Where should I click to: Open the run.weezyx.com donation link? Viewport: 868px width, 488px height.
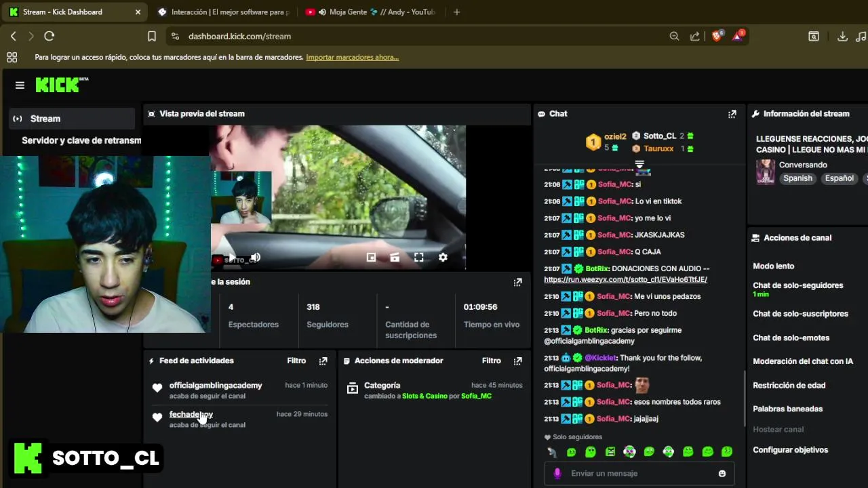[625, 279]
